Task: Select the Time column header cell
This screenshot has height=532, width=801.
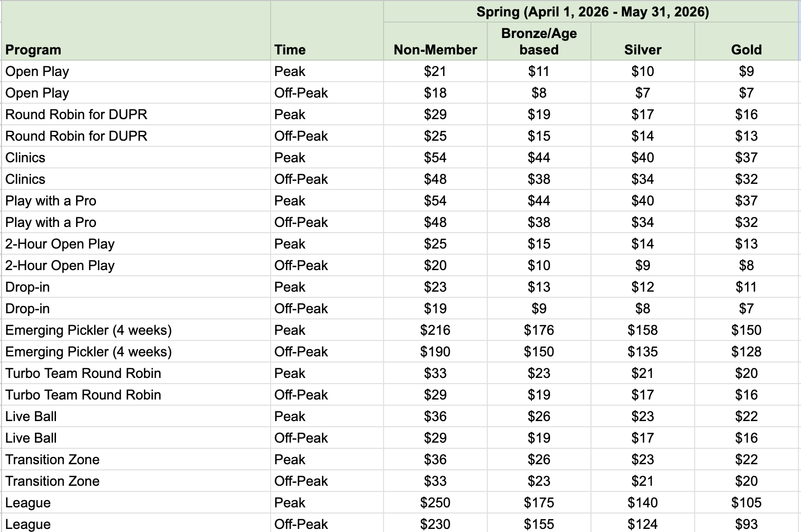Action: pos(327,31)
